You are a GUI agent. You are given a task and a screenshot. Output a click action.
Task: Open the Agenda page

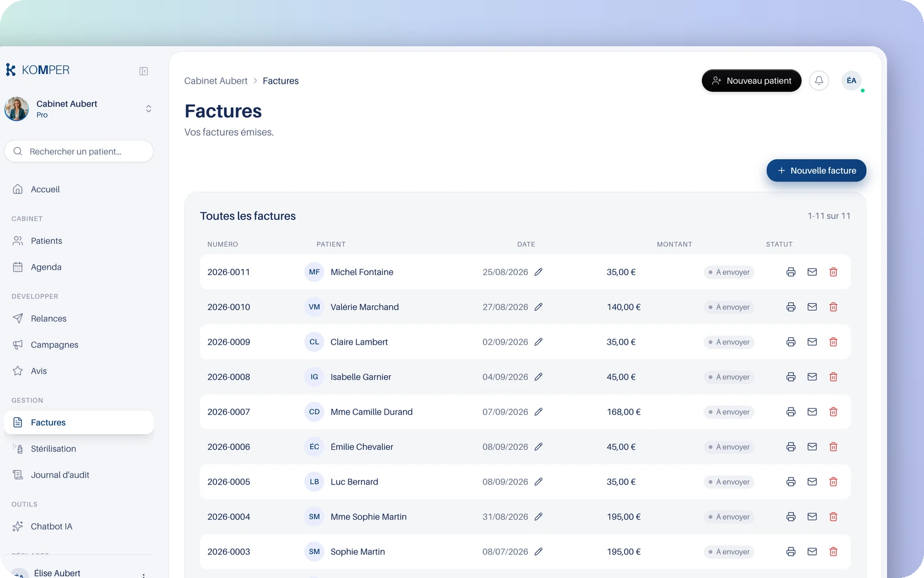pos(79,267)
